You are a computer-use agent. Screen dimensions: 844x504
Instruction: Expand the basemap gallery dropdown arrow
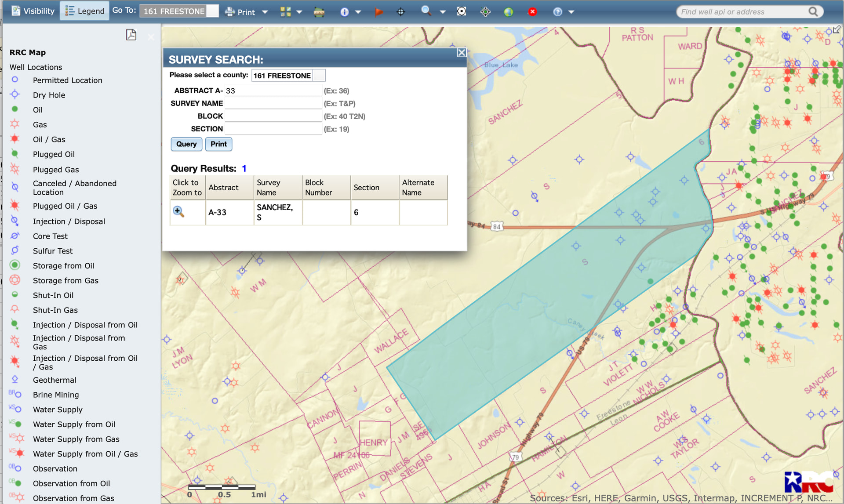point(299,12)
